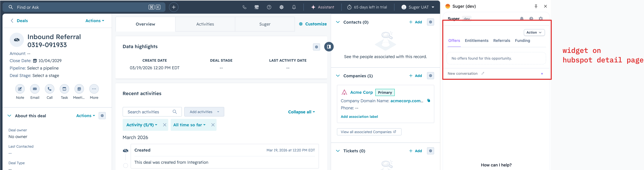Open the history clock icon in Suger widget
The image size is (644, 170).
pos(531,19)
